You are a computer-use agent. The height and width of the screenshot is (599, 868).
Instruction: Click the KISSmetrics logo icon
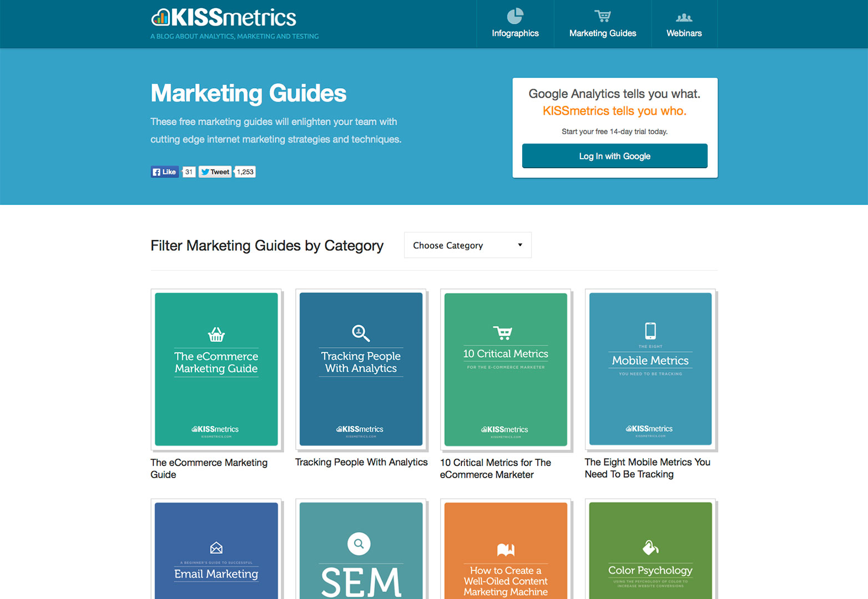(160, 18)
